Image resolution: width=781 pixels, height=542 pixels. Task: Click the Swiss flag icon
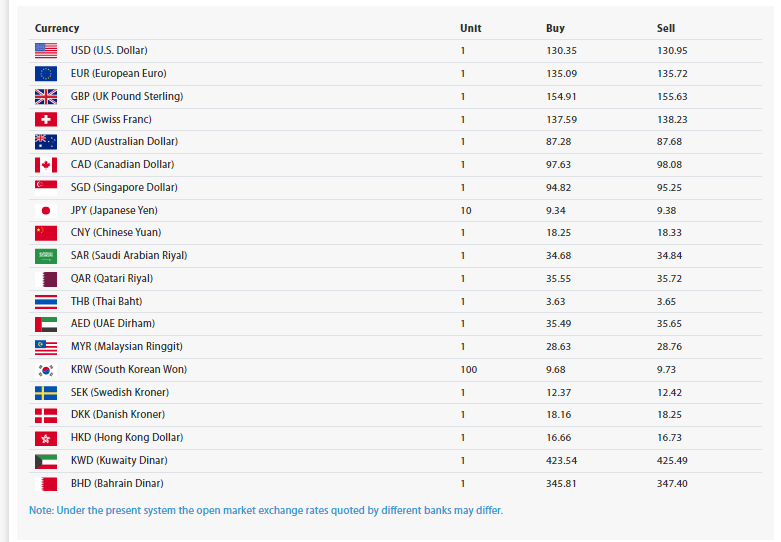(46, 119)
